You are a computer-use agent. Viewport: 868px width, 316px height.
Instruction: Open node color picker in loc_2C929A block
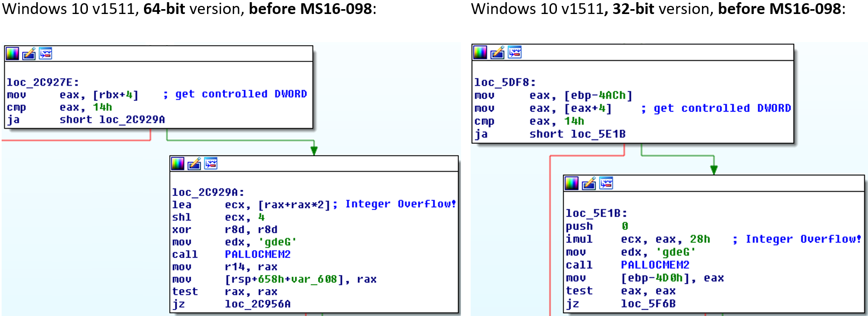click(x=177, y=164)
